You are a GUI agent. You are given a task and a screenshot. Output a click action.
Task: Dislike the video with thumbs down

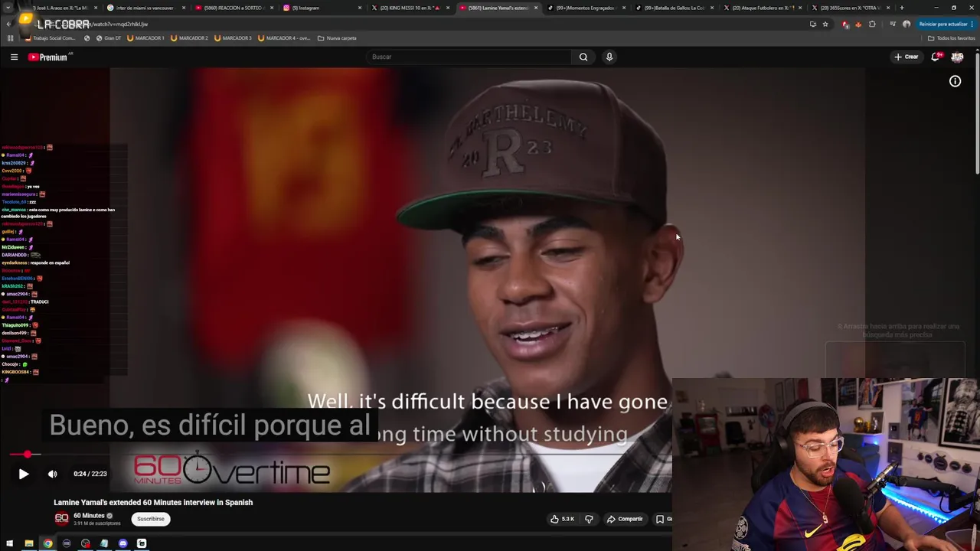coord(589,519)
